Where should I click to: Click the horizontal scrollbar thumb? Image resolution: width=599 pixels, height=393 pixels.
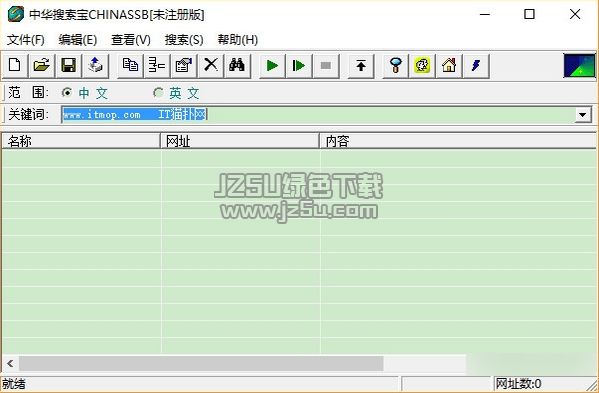(201, 364)
